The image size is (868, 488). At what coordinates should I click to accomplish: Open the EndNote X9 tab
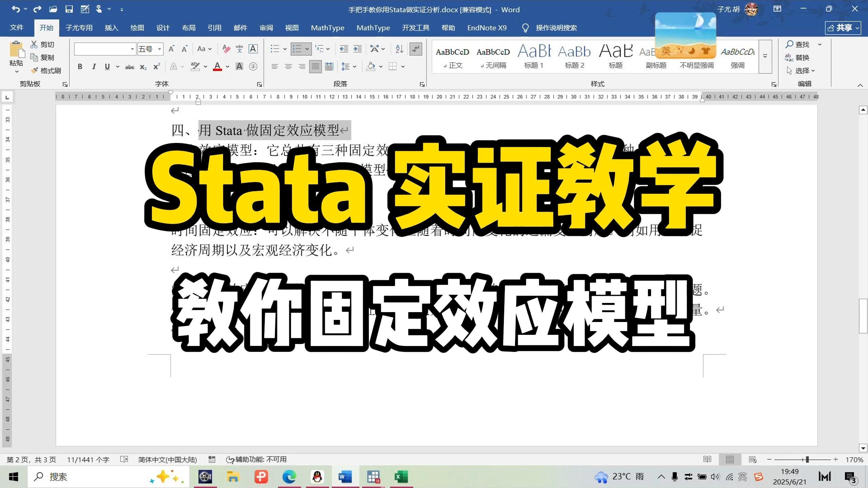487,28
